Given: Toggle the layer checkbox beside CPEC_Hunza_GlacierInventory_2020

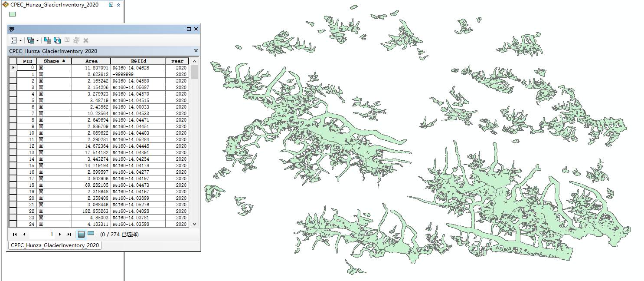Looking at the screenshot, I should [111, 5].
